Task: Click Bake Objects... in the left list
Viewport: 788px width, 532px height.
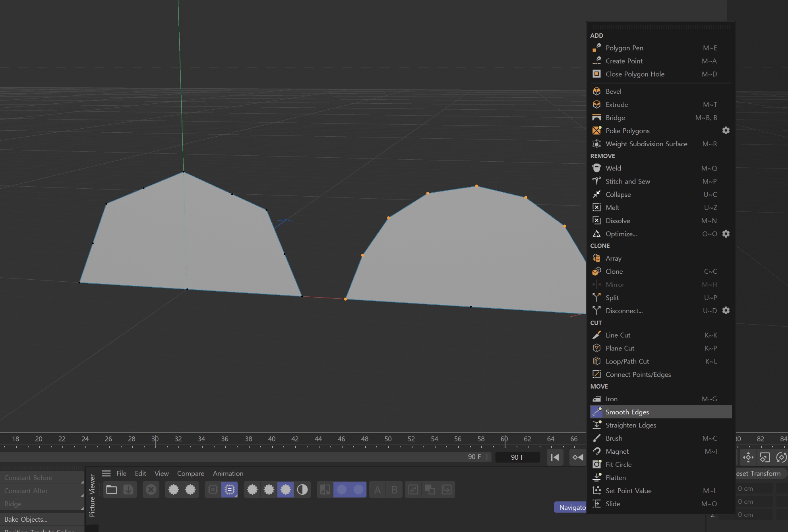Action: pyautogui.click(x=42, y=519)
